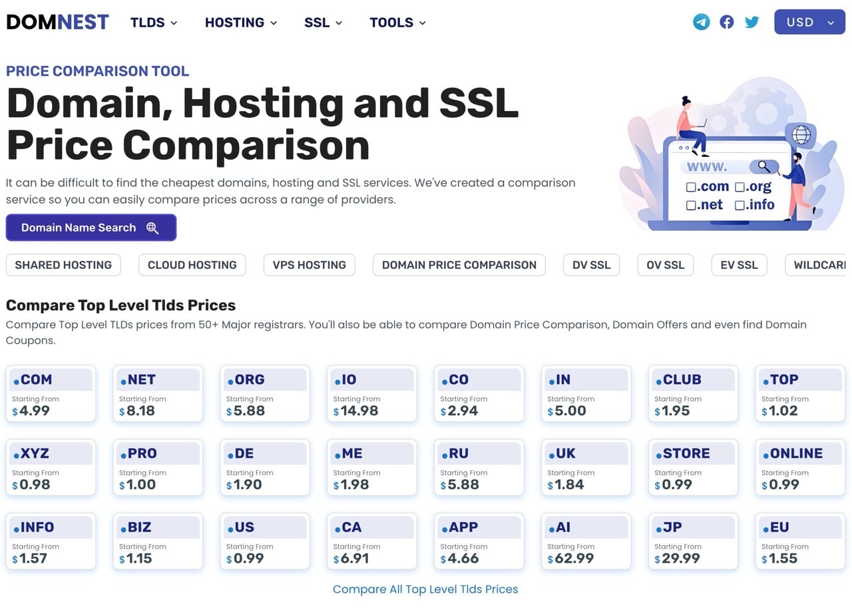
Task: Open the Telegram social icon
Action: pyautogui.click(x=701, y=22)
